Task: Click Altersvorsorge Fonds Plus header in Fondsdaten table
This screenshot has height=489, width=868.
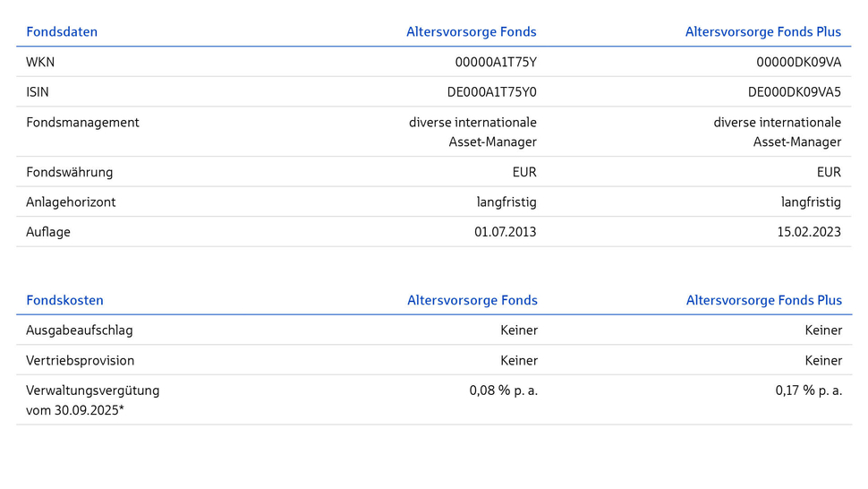Action: tap(762, 31)
